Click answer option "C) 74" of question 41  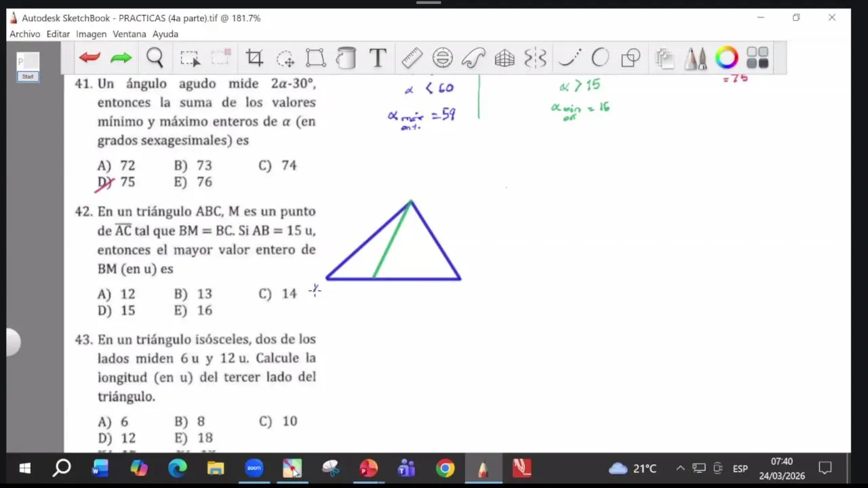(278, 165)
